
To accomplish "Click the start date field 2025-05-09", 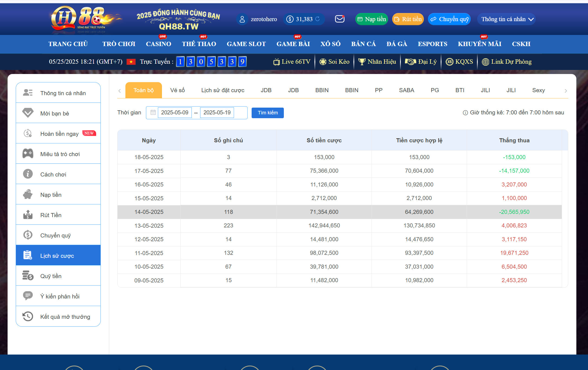I will pos(175,112).
